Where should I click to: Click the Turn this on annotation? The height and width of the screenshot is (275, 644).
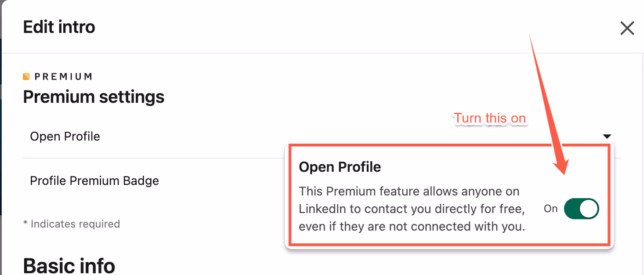pos(489,118)
